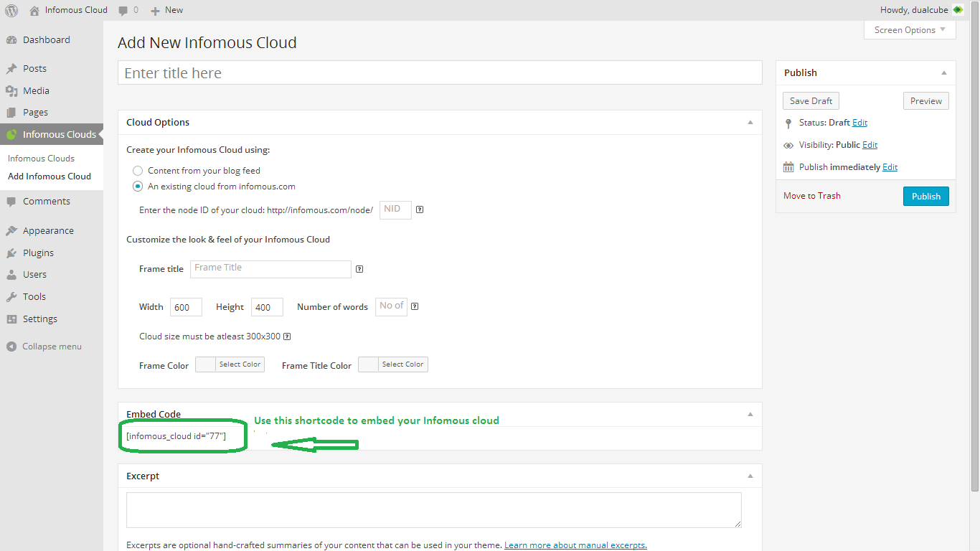980x551 pixels.
Task: Click the help icon next to NID field
Action: pyautogui.click(x=420, y=210)
